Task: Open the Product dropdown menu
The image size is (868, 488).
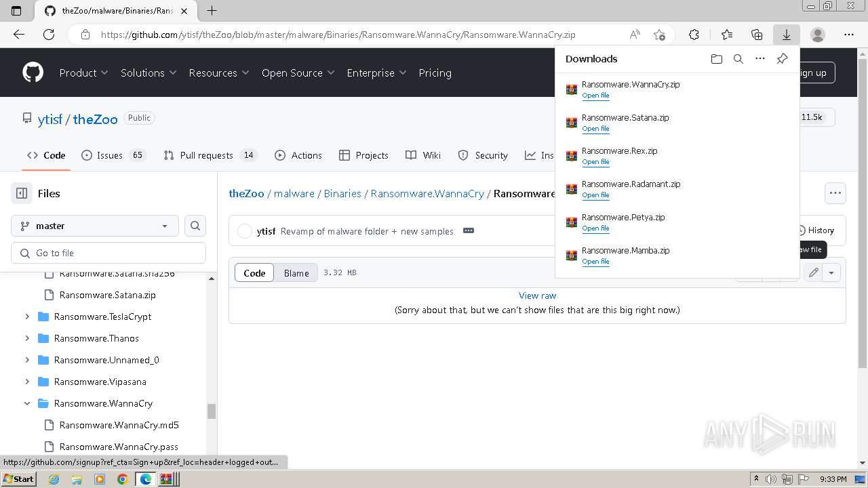Action: (x=84, y=73)
